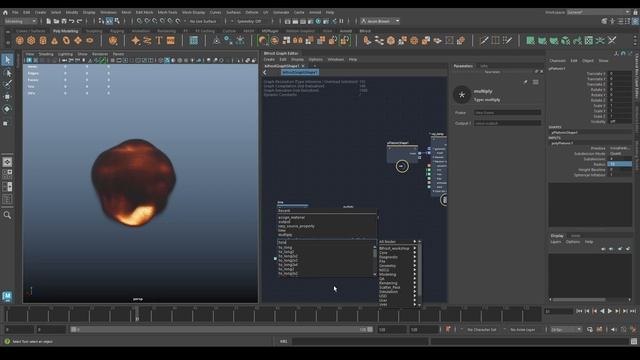This screenshot has height=360, width=640.
Task: Click the Save Scene icon
Action: [64, 21]
